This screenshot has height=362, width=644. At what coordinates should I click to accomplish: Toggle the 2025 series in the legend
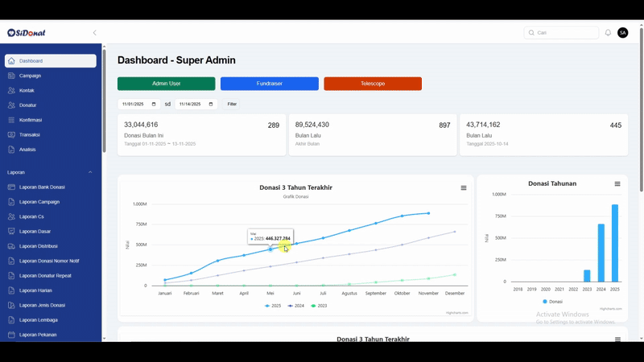[x=273, y=306]
